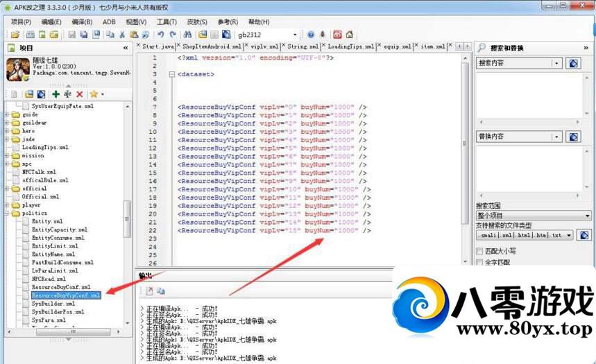Screen dimensions: 596x364
Task: Click the red X delete icon
Action: tap(79, 94)
